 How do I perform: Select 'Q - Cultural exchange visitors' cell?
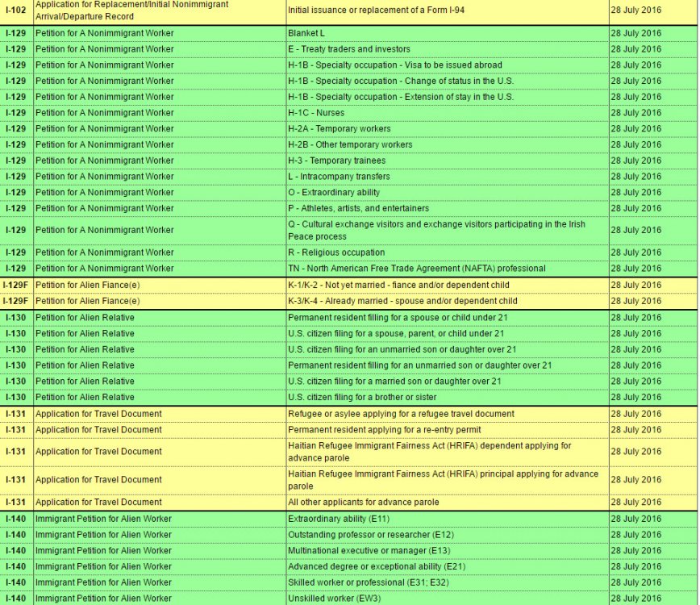[448, 231]
